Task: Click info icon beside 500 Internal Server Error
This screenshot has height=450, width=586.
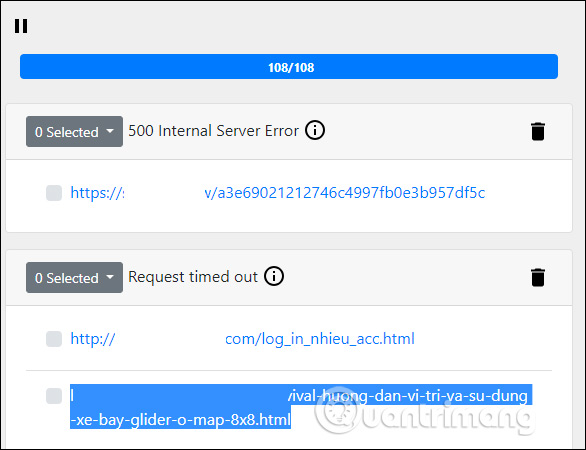Action: point(315,130)
